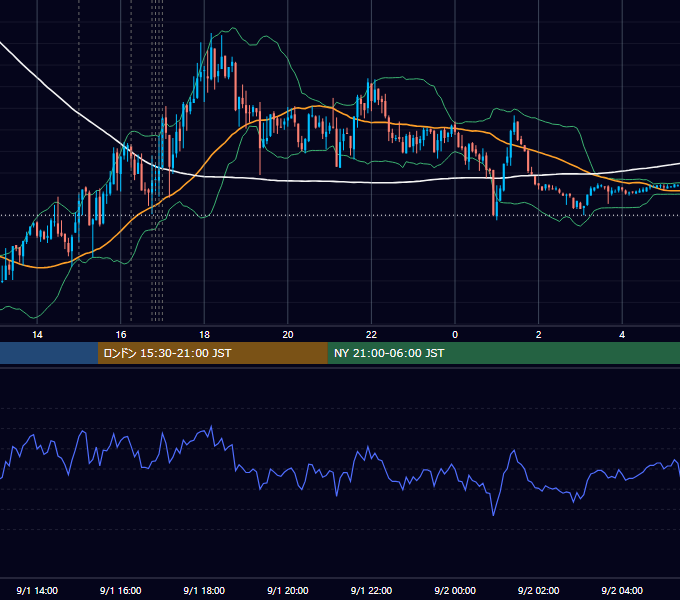Click the 9/1 22:00 time label

(x=371, y=590)
